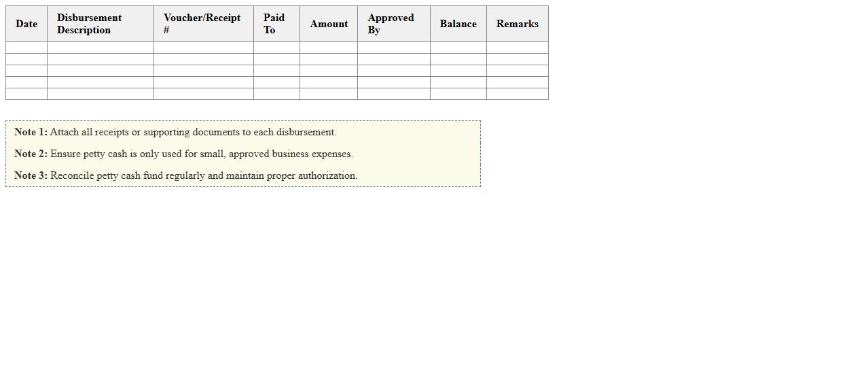Click the Amount column header
The height and width of the screenshot is (374, 868).
click(329, 24)
